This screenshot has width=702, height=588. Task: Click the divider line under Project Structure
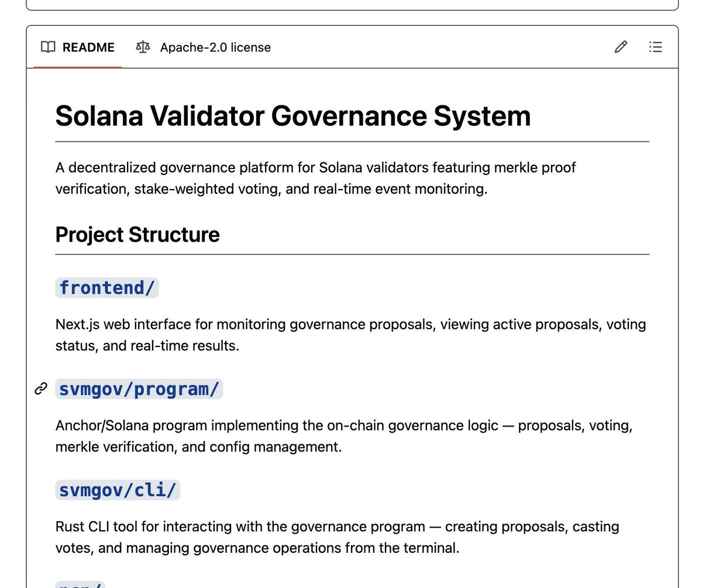[x=352, y=255]
